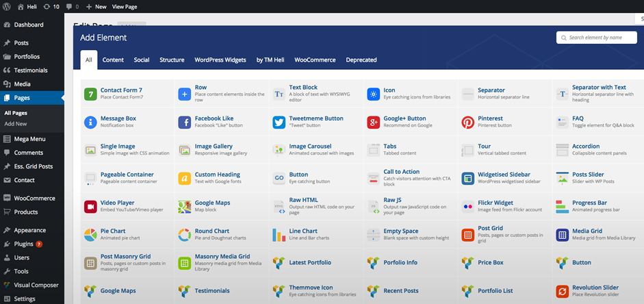Open Mega Menu in the sidebar
Image resolution: width=644 pixels, height=304 pixels.
pyautogui.click(x=29, y=139)
